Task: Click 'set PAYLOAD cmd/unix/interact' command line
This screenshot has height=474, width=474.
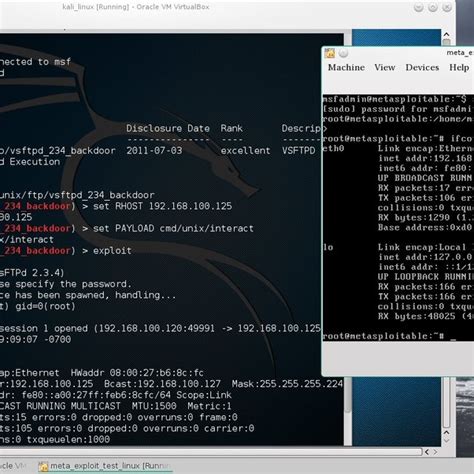Action: 173,228
